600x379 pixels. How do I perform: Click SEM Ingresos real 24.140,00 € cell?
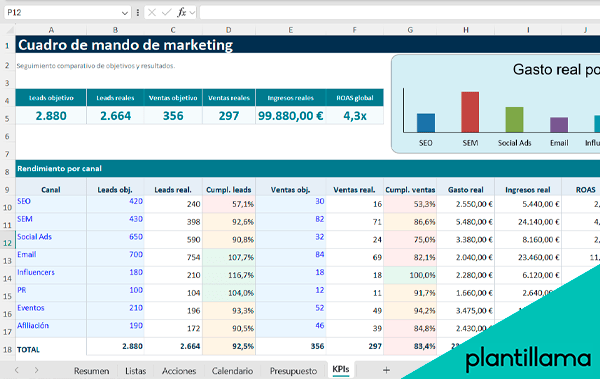528,222
